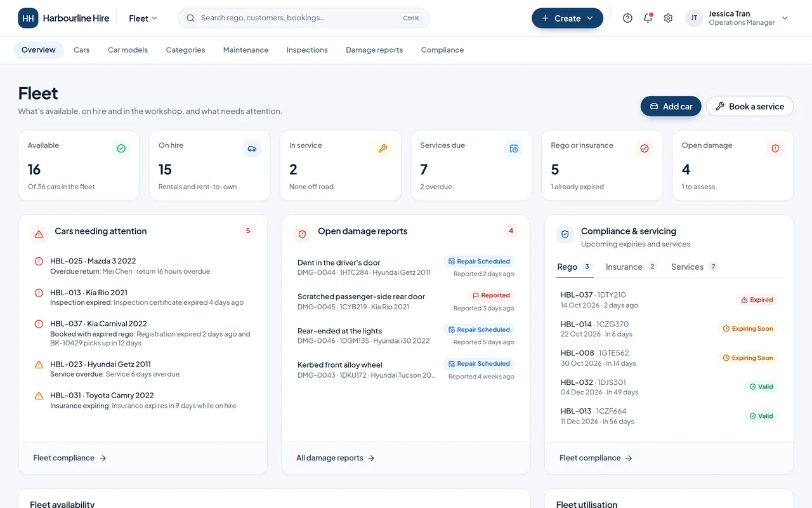
Task: Open the Rear-ended at the lights report
Action: (x=406, y=335)
